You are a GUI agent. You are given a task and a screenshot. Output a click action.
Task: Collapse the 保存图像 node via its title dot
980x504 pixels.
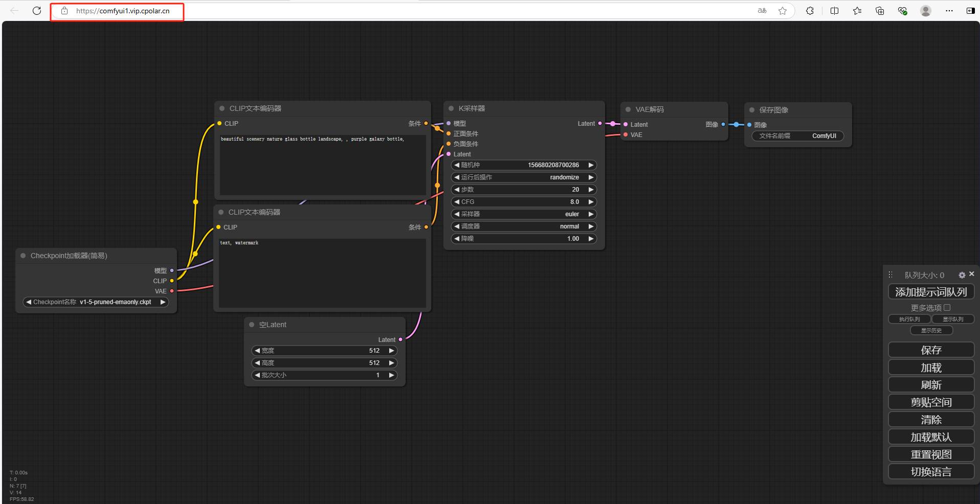click(752, 110)
